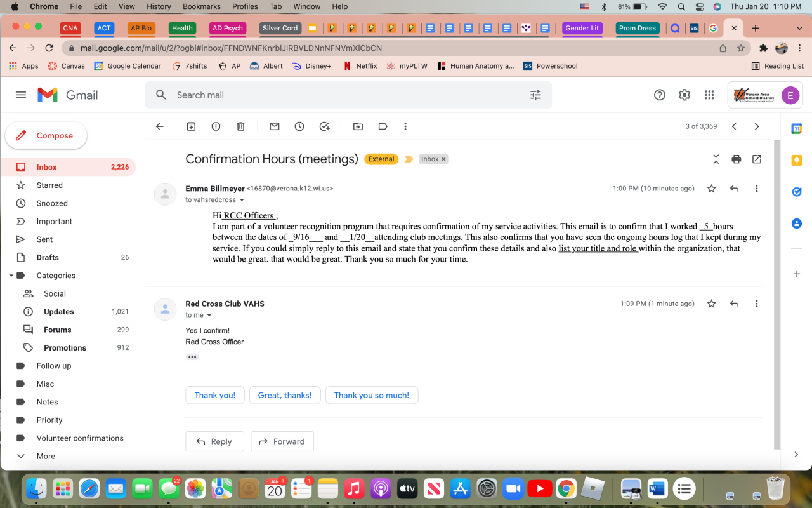Send the 'Thank you!' smart reply
Image resolution: width=812 pixels, height=508 pixels.
[215, 395]
